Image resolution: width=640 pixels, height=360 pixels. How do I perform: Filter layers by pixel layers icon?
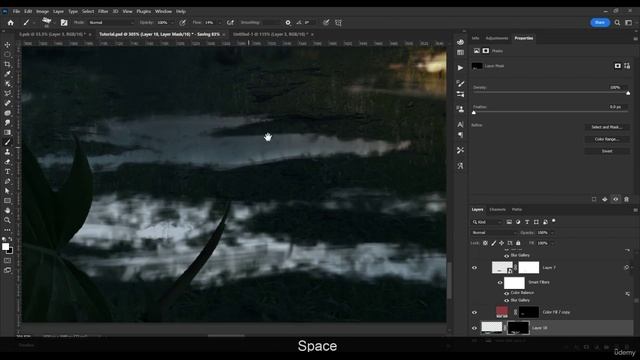pos(509,222)
